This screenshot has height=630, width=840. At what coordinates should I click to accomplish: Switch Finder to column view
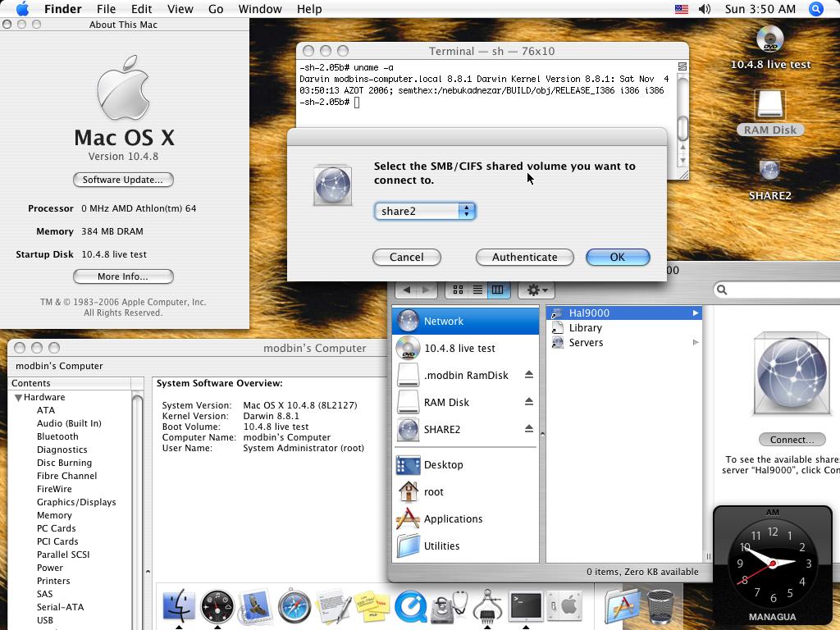pyautogui.click(x=498, y=290)
